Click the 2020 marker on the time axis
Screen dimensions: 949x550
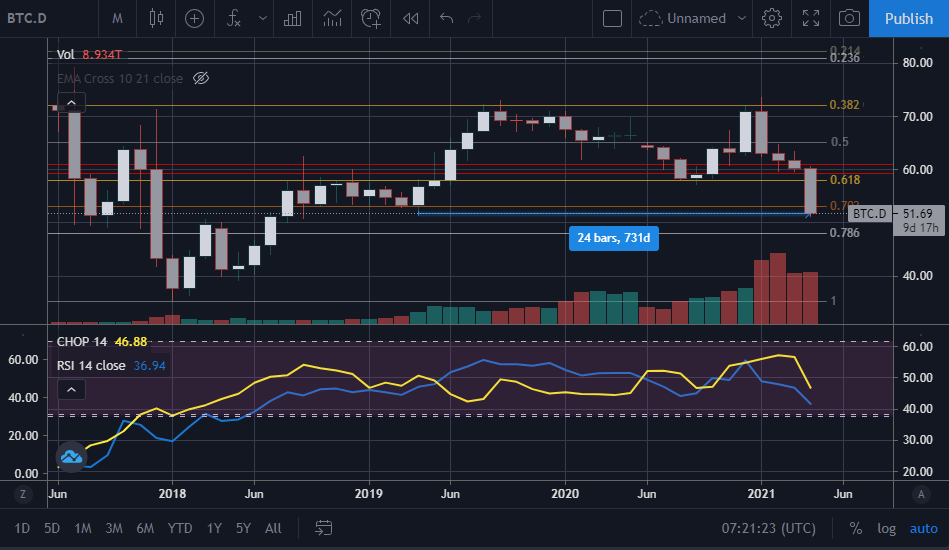click(x=565, y=494)
